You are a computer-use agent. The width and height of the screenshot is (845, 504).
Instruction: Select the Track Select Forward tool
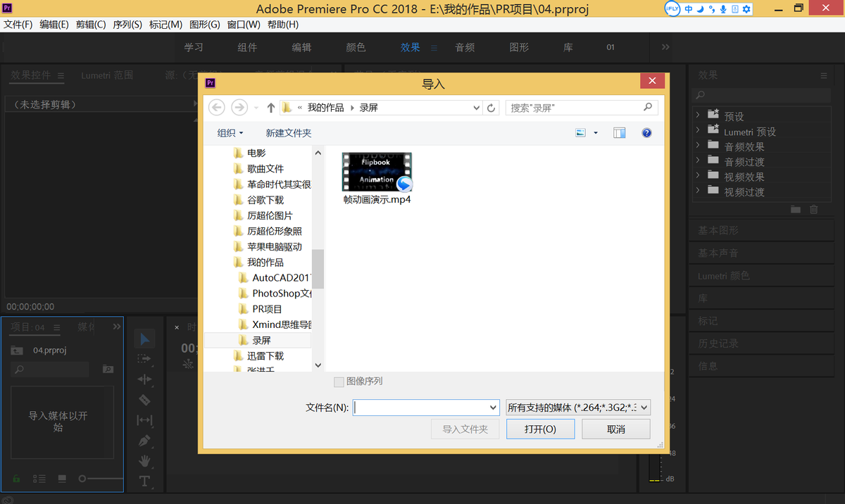pos(144,359)
